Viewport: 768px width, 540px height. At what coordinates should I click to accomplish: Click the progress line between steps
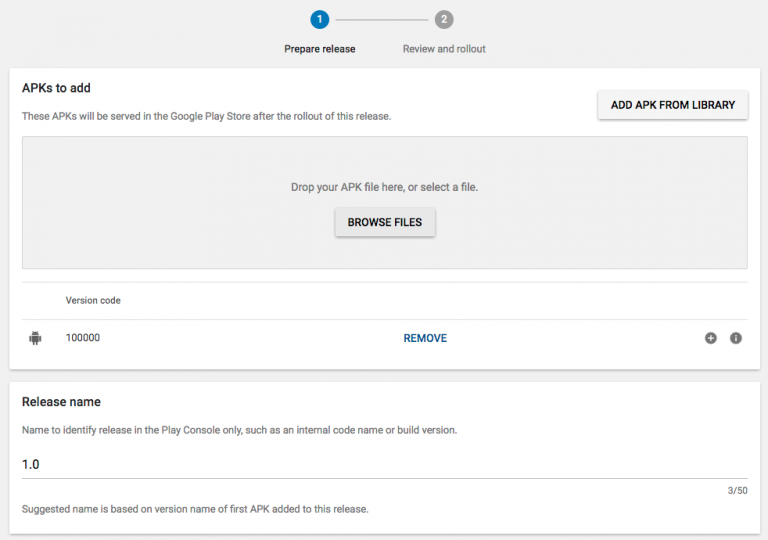[x=381, y=19]
